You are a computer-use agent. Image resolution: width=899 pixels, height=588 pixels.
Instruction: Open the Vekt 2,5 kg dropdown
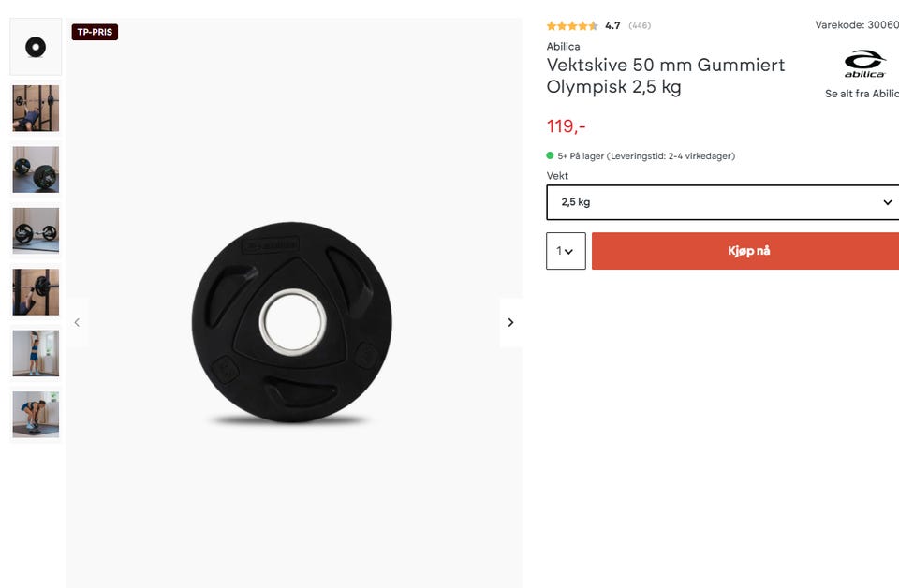[x=722, y=202]
